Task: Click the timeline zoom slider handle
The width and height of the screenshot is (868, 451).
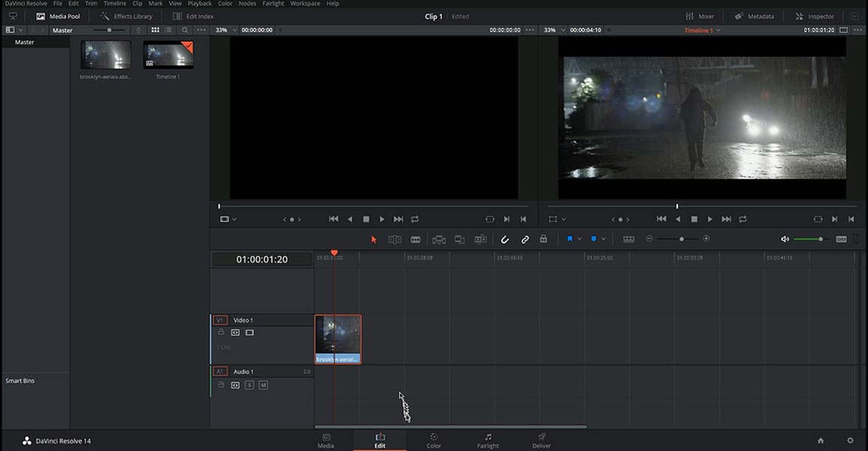Action: 682,239
